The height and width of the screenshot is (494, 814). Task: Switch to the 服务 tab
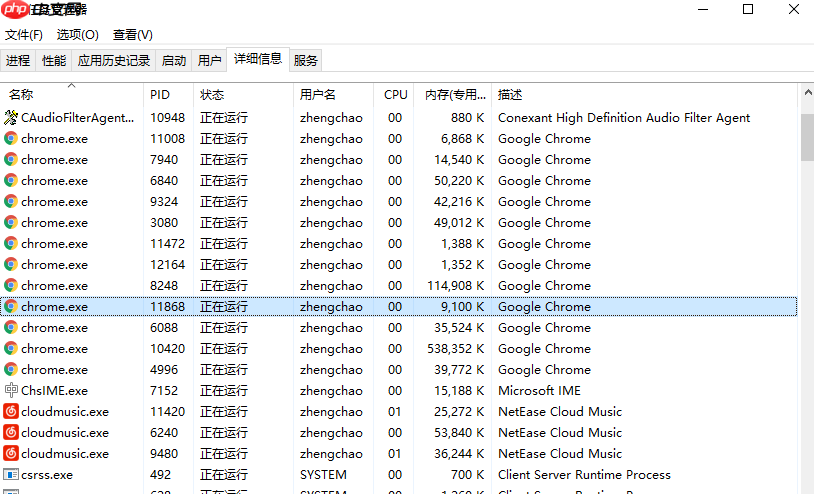click(305, 61)
